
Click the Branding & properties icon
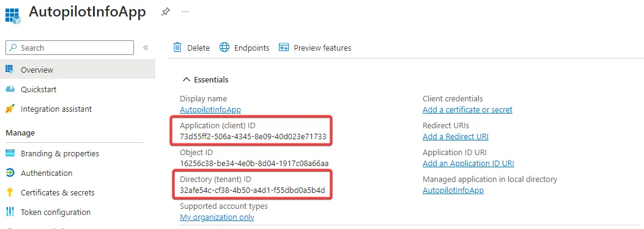10,153
